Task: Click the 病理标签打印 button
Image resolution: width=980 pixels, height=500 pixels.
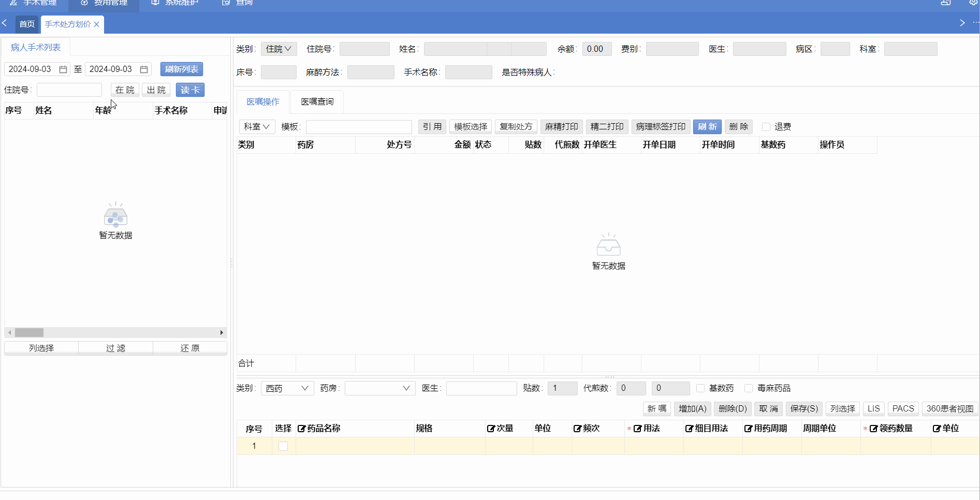Action: coord(661,127)
